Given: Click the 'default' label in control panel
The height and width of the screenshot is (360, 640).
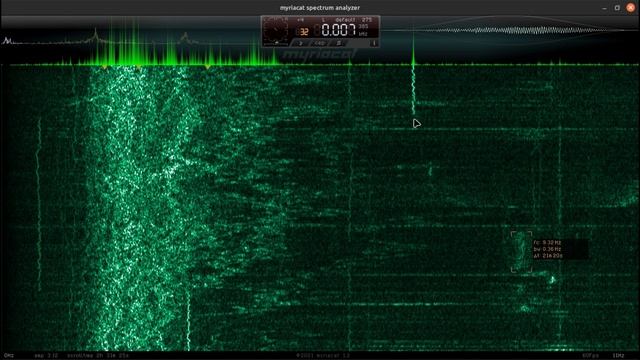Looking at the screenshot, I should (x=345, y=20).
